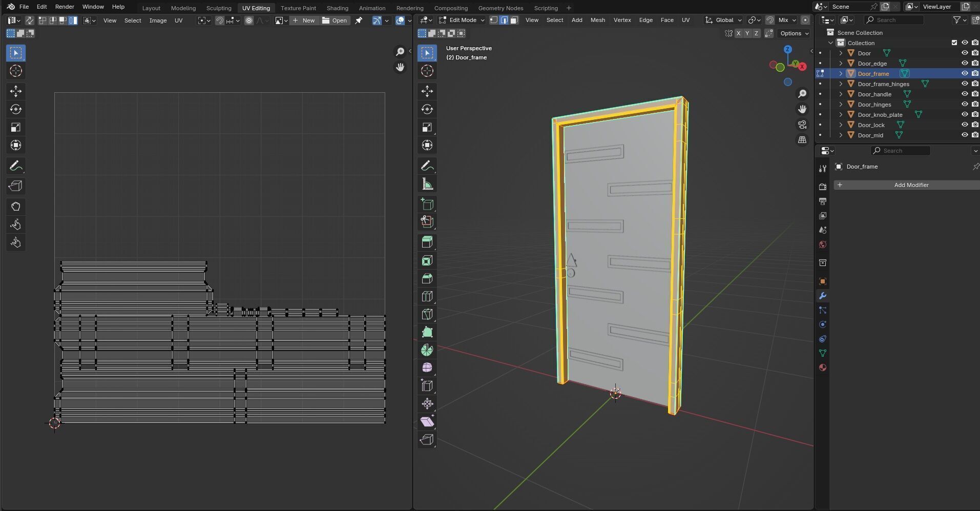Click the Outliner search field
980x511 pixels.
(893, 20)
